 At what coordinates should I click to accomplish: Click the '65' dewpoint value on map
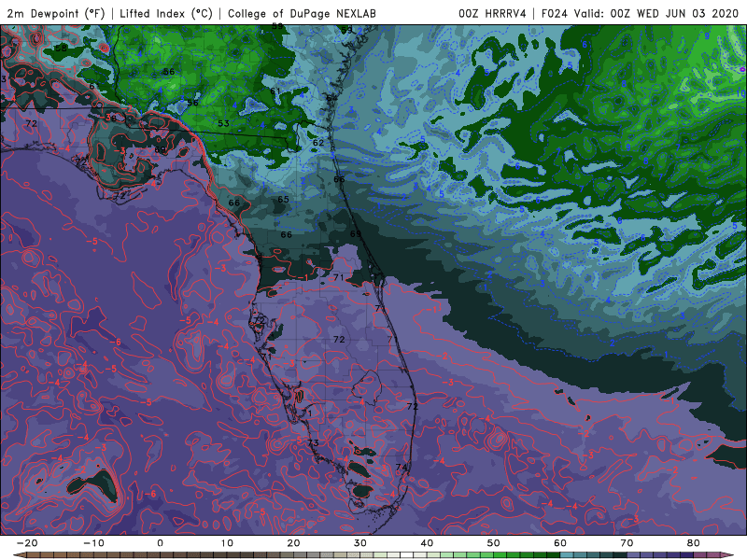[x=284, y=199]
